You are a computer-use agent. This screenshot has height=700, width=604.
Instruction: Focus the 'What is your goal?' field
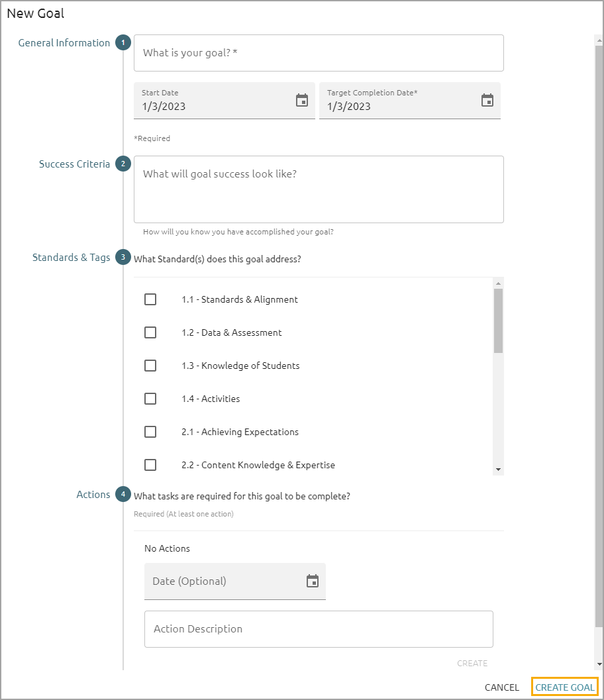click(x=319, y=53)
